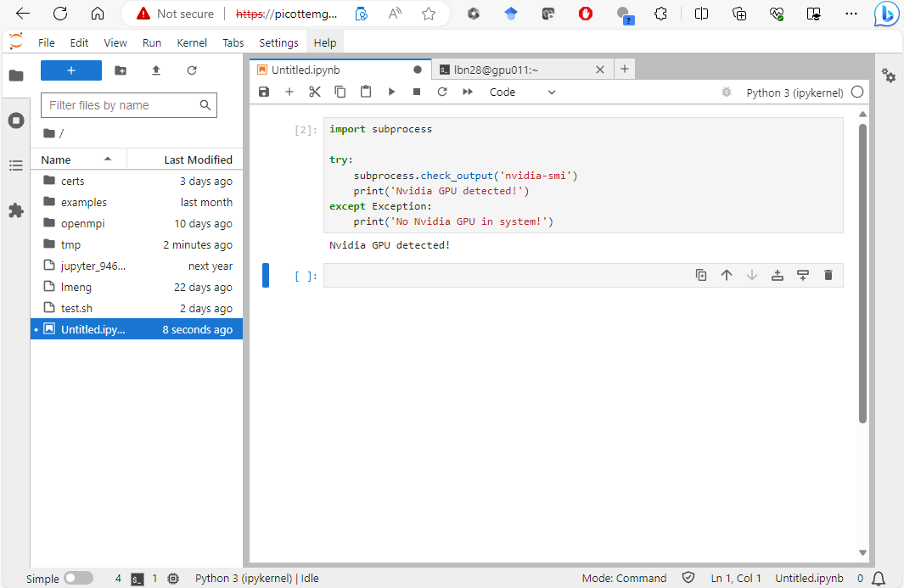Sort files by Name column header
904x588 pixels.
pos(78,160)
